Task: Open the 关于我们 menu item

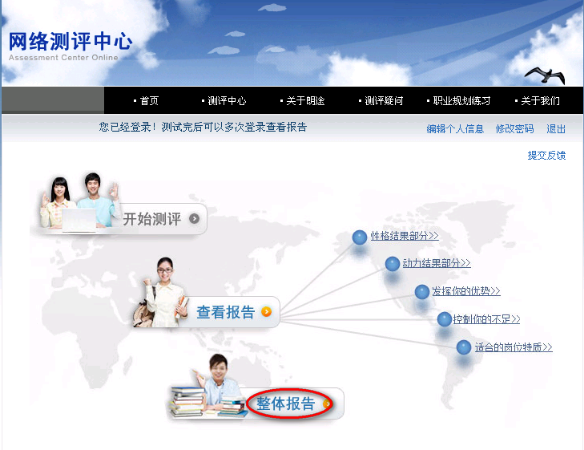Action: point(537,101)
